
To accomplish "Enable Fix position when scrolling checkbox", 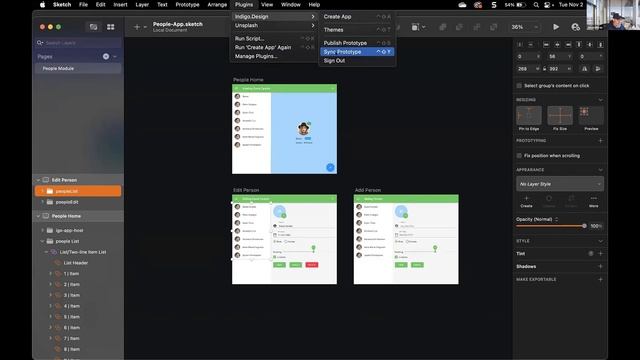I will pyautogui.click(x=519, y=156).
